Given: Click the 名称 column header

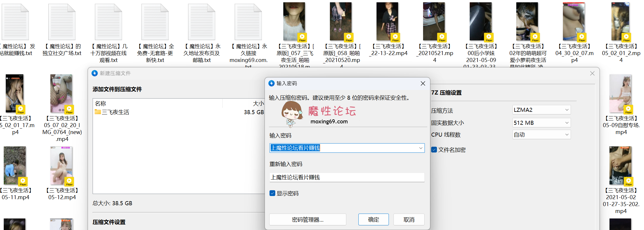Looking at the screenshot, I should [100, 103].
